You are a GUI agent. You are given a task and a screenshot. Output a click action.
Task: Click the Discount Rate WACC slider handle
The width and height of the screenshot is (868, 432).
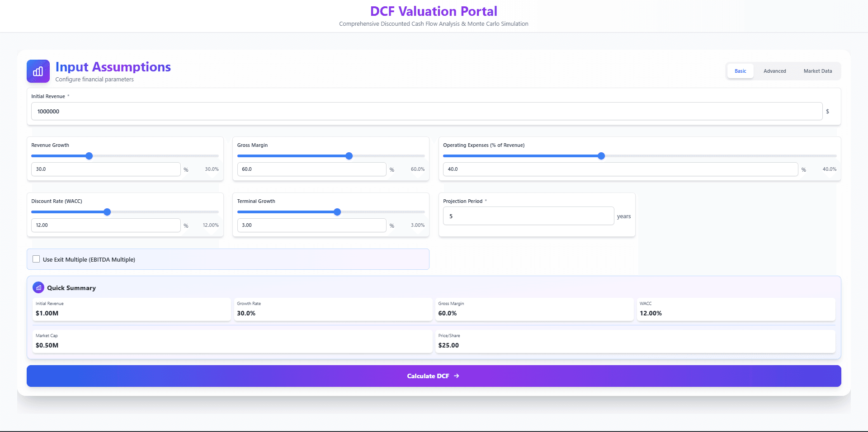[x=107, y=212]
